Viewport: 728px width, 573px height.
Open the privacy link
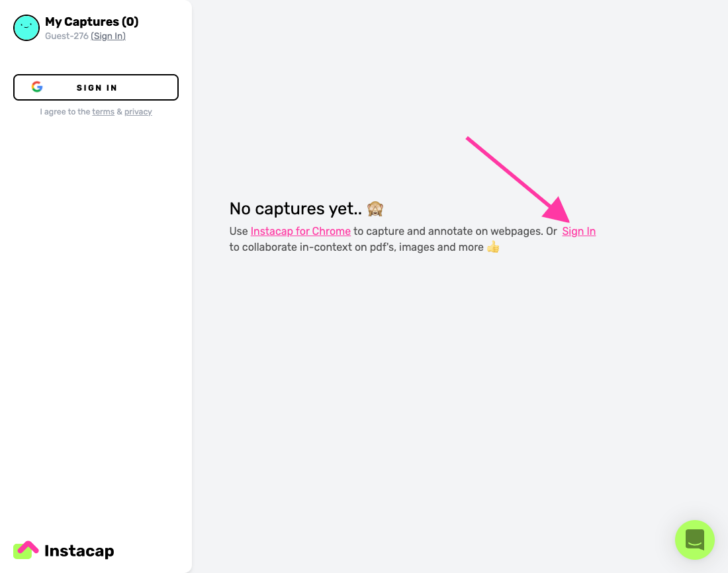[138, 112]
